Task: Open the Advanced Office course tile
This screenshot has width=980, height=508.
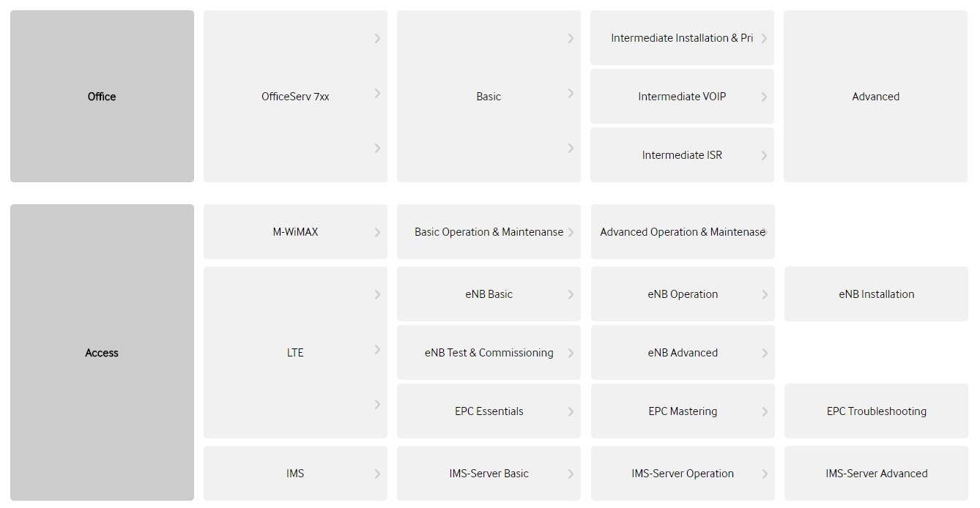Action: 875,96
